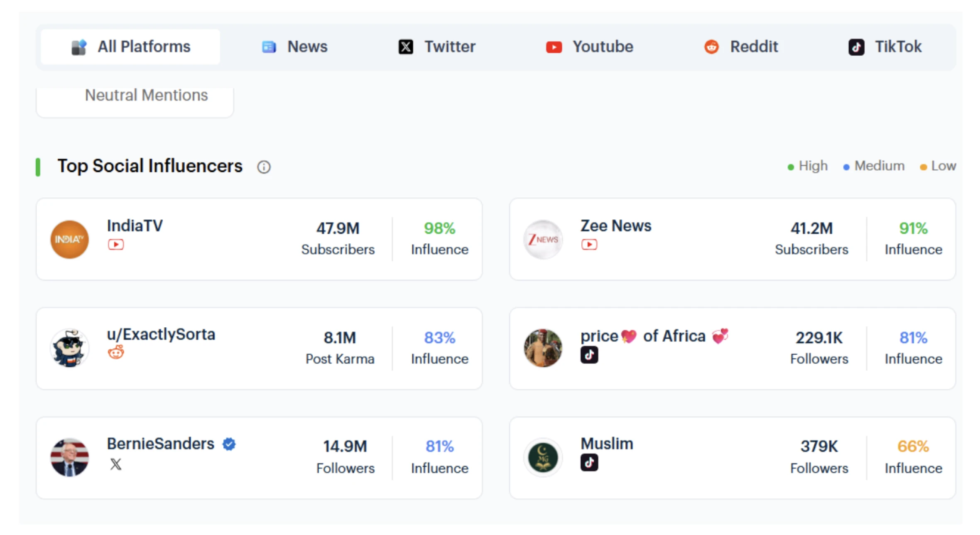Click the verified badge next to BernieSanders
The width and height of the screenshot is (980, 535).
click(229, 444)
